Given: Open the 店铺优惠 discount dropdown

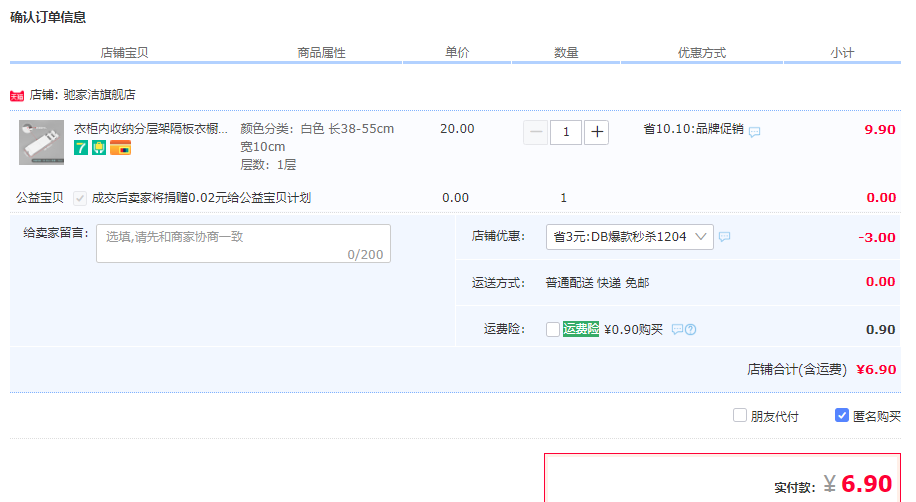Looking at the screenshot, I should coord(630,237).
